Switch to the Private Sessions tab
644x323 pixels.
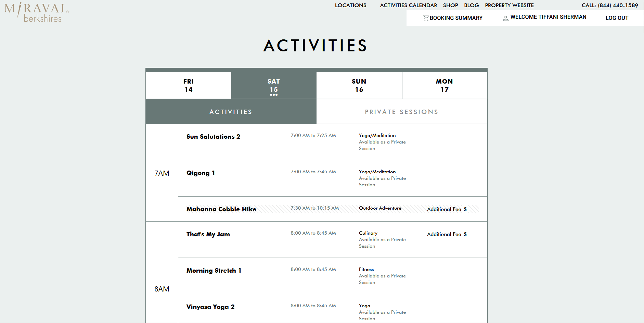(401, 112)
